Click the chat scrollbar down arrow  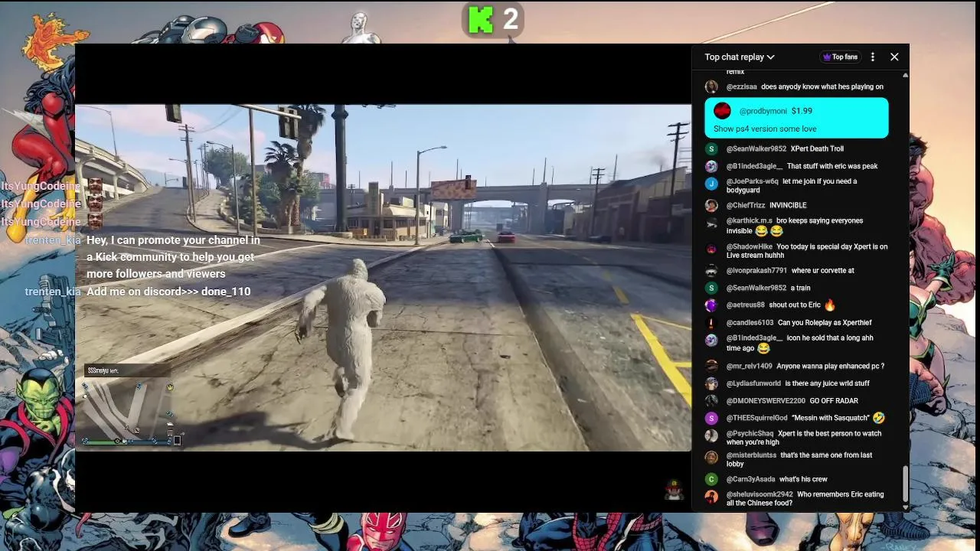[905, 507]
